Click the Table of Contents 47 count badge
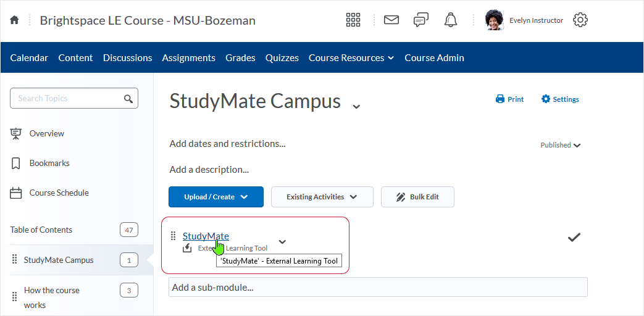Screen dimensions: 644x316 (x=129, y=230)
